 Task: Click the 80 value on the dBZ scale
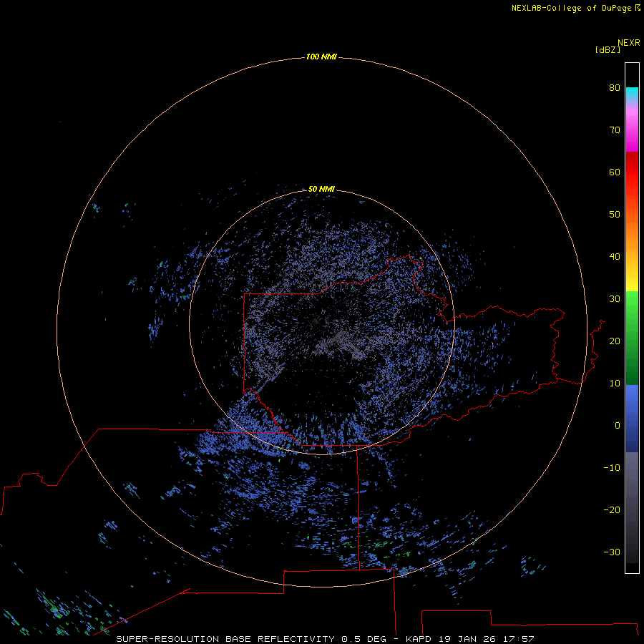(x=615, y=87)
